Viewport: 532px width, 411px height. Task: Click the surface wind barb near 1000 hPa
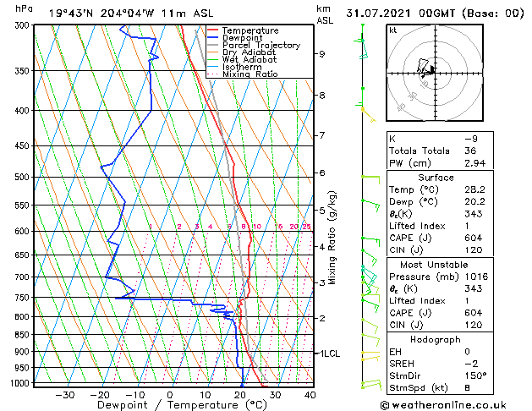(x=371, y=385)
